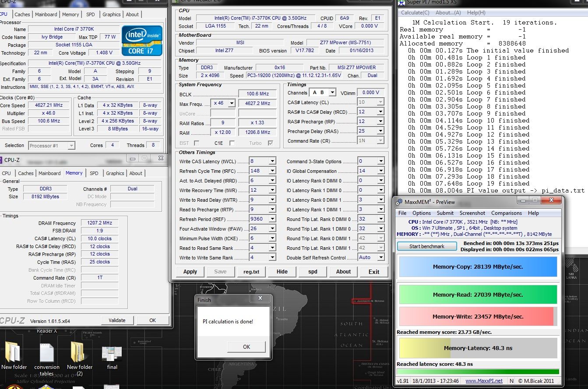
Task: Open the Four Activate Window (tFAW) dropdown
Action: coord(272,228)
